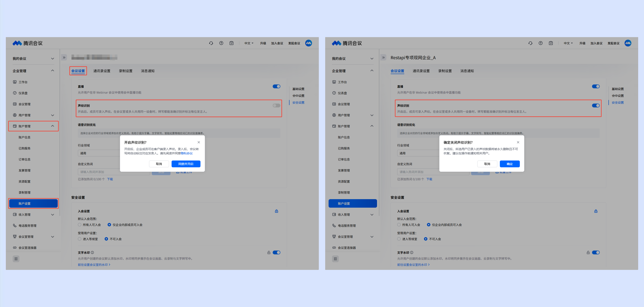Viewport: 644px width, 307px height.
Task: Click 请输入热词并添加 input in left window
Action: coord(114,172)
